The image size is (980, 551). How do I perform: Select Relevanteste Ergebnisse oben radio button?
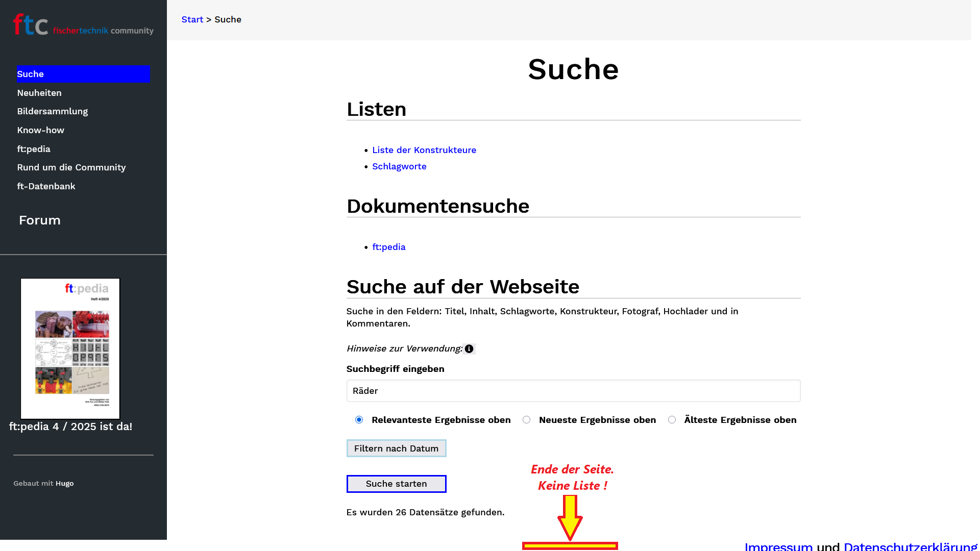point(359,420)
